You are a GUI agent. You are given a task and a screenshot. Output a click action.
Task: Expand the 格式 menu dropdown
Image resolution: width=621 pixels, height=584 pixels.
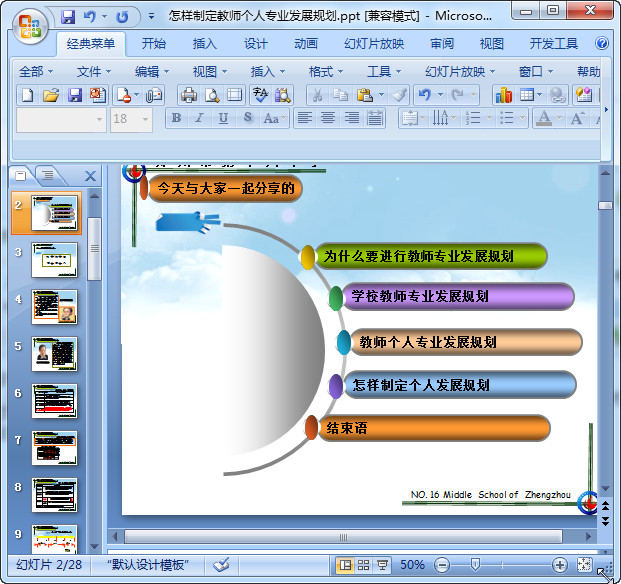pos(326,72)
